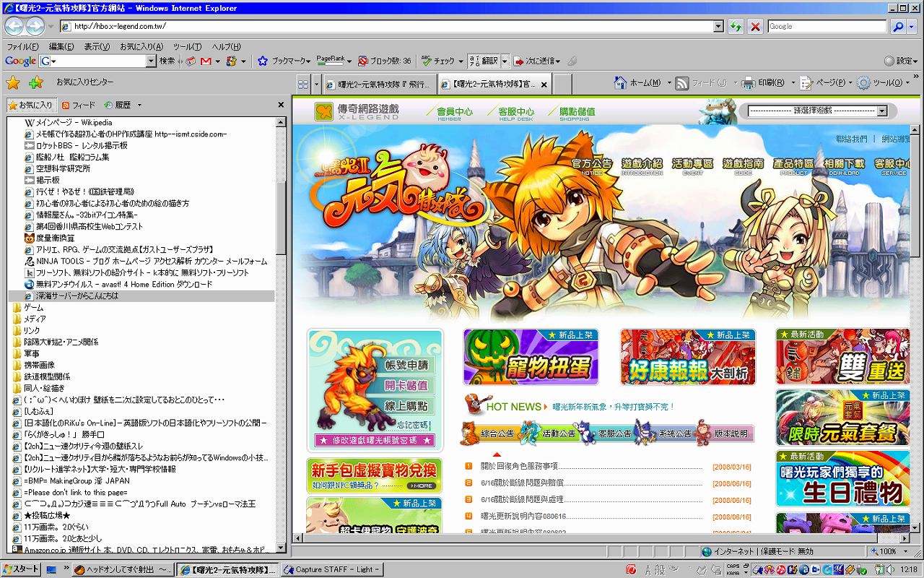
Task: Open the ツール gear icon menu
Action: [x=863, y=83]
